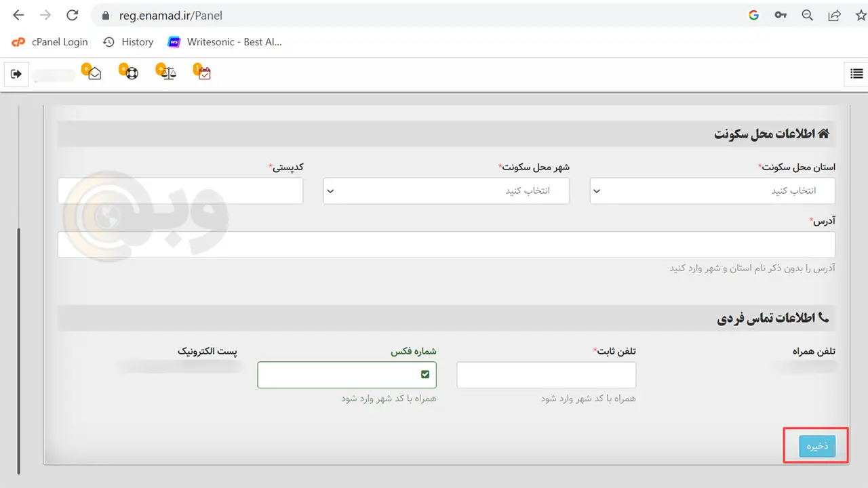Image resolution: width=868 pixels, height=488 pixels.
Task: Click the balance scales icon
Action: tap(168, 73)
